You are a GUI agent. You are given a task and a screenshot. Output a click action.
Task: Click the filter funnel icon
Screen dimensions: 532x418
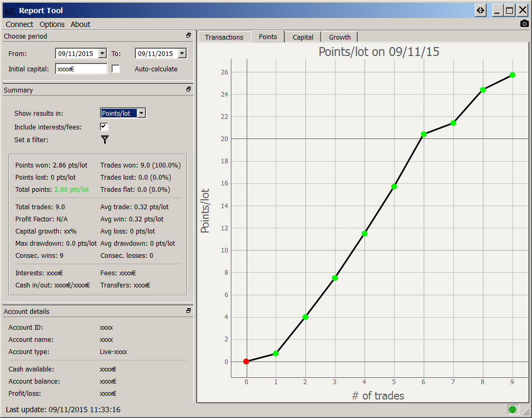105,140
